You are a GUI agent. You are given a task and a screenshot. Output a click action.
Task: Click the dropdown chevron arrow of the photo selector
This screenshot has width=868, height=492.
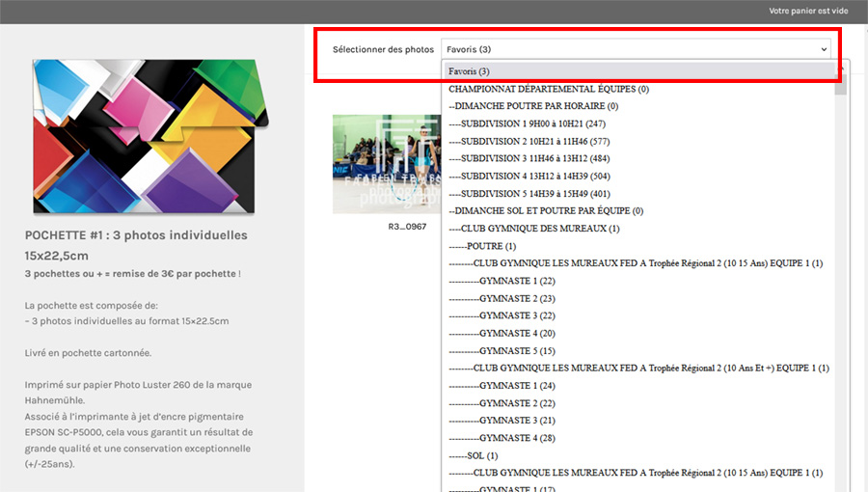click(823, 49)
